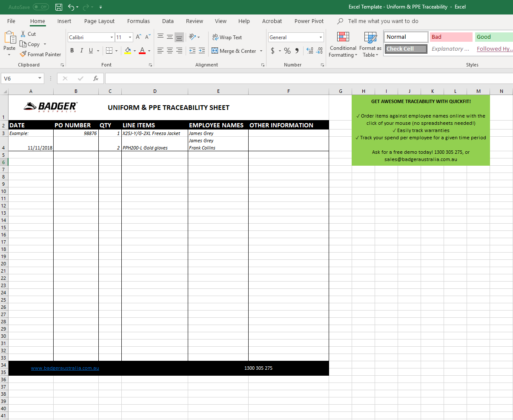Apply the Check Cell style
513x420 pixels.
(406, 49)
